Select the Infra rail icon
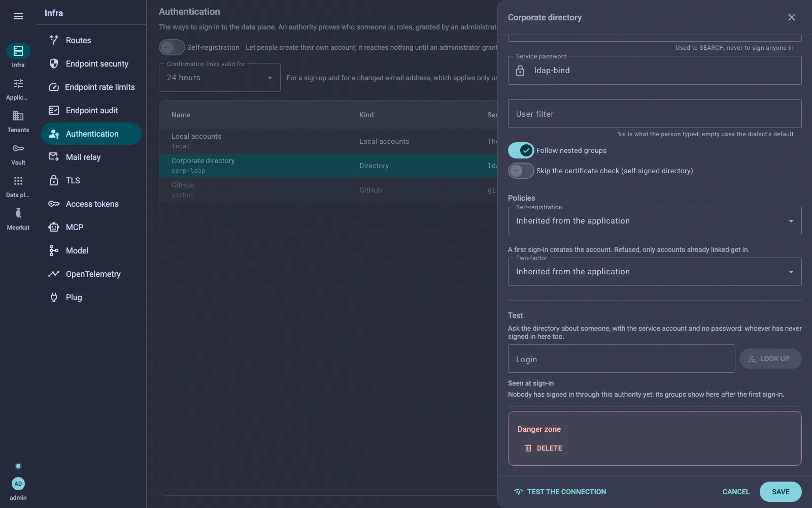 click(18, 51)
